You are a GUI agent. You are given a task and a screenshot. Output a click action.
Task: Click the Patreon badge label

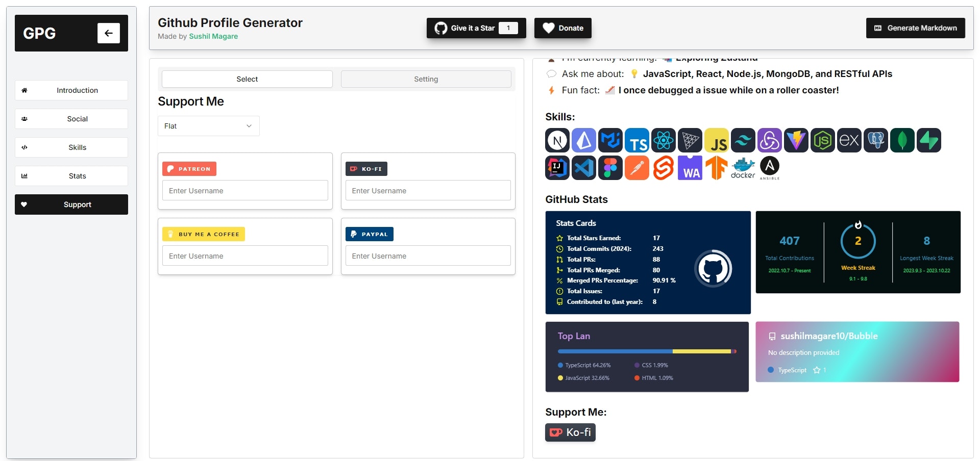pos(189,169)
